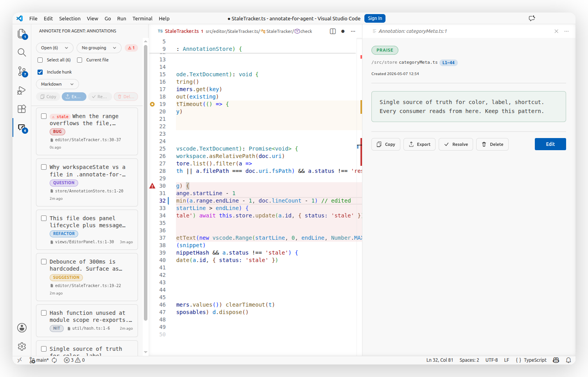The width and height of the screenshot is (588, 377).
Task: Open the Explorer view in activity bar
Action: click(22, 34)
